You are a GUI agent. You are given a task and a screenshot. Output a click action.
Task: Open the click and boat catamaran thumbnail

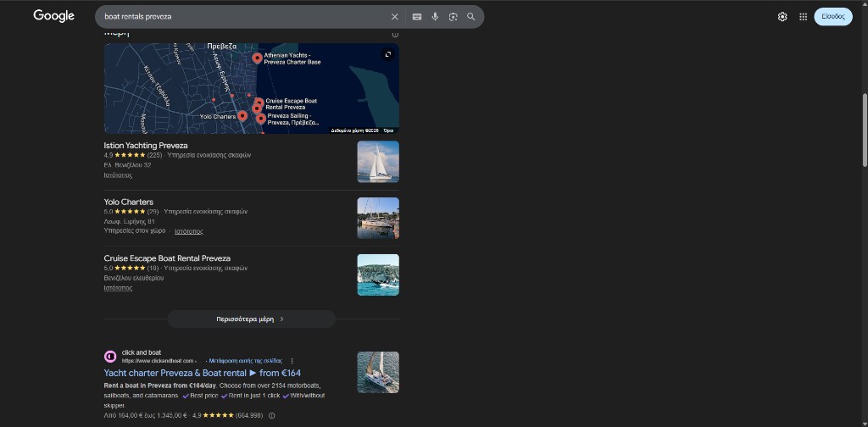tap(378, 372)
